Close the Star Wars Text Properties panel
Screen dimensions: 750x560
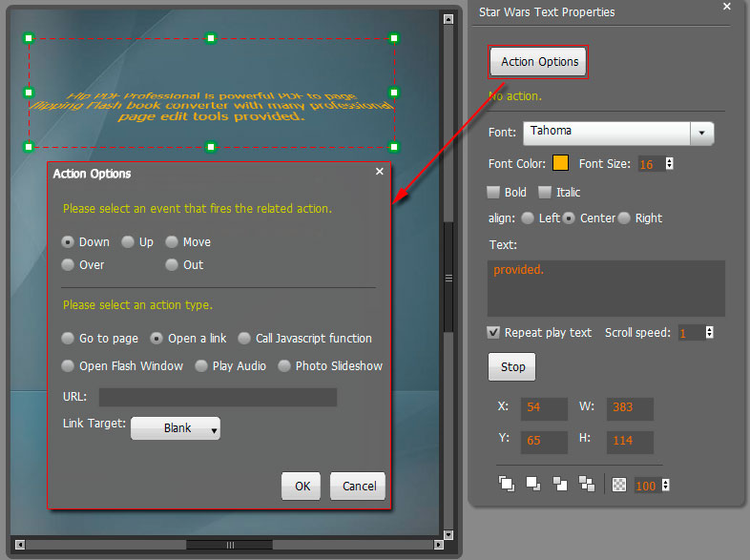click(726, 7)
